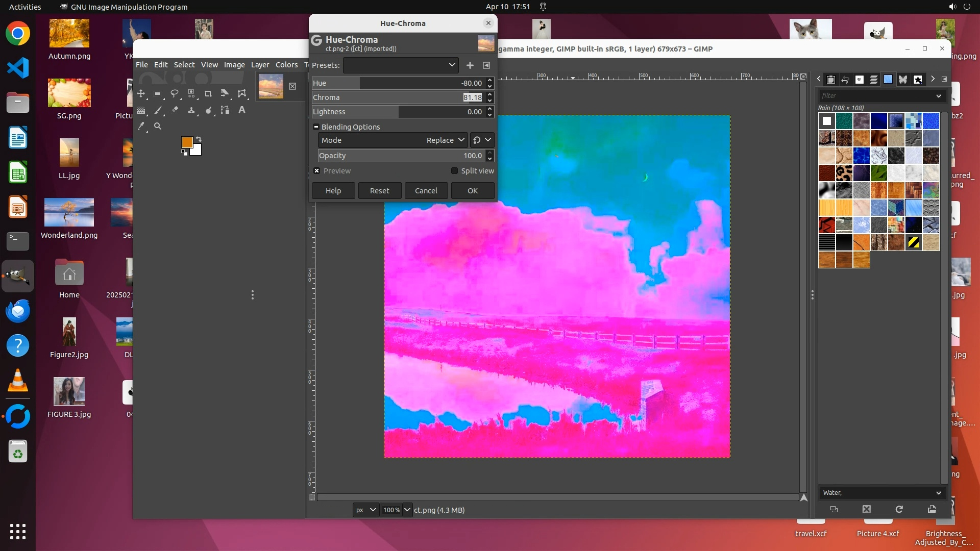Select the Crop tool
This screenshot has width=980, height=551.
point(208,93)
